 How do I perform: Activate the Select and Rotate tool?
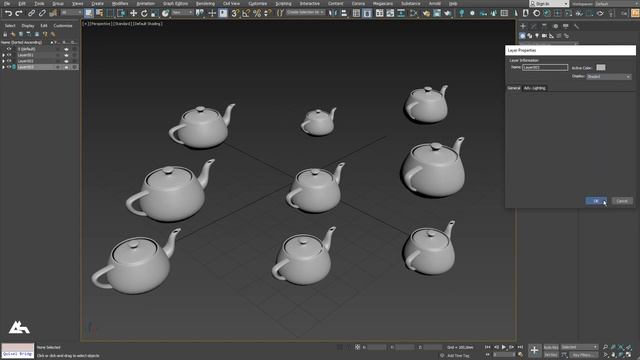coord(144,13)
